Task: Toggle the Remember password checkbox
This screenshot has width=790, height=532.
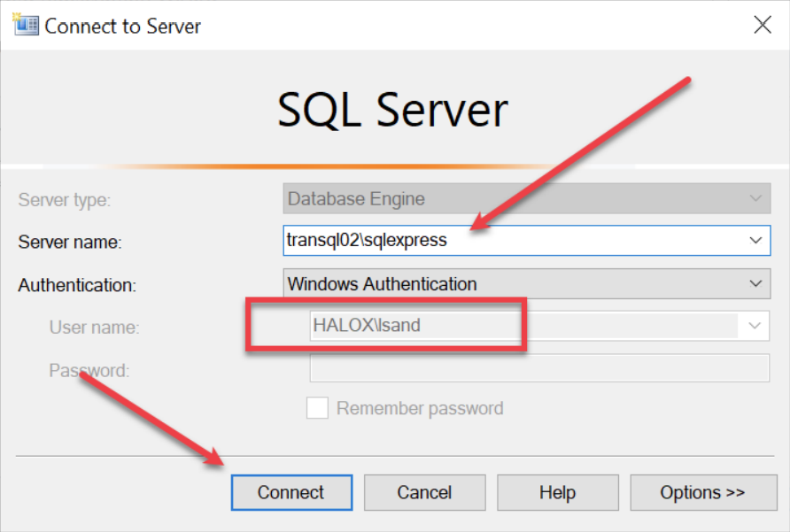Action: (317, 408)
